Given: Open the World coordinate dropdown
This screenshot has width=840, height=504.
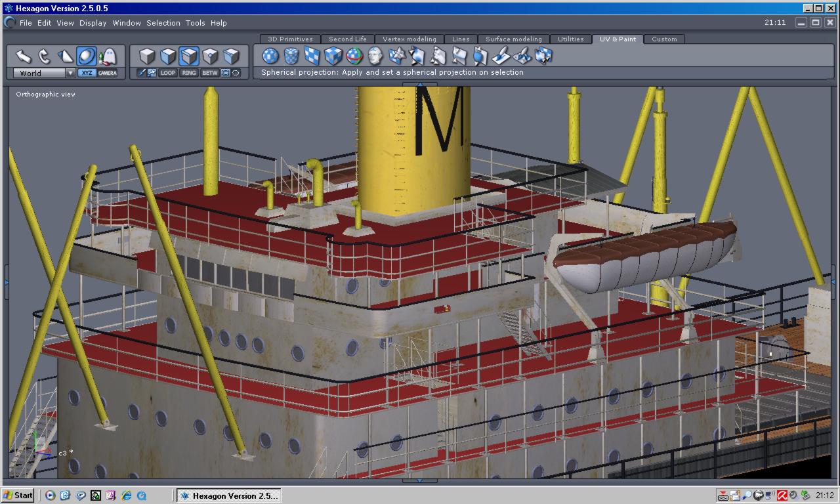Looking at the screenshot, I should click(70, 73).
